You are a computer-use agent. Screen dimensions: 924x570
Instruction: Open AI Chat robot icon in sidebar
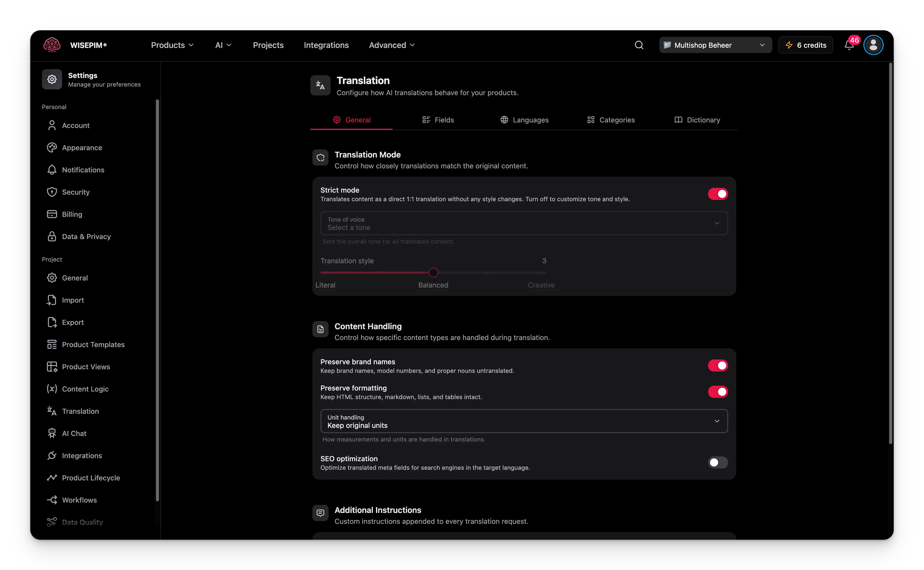point(52,433)
